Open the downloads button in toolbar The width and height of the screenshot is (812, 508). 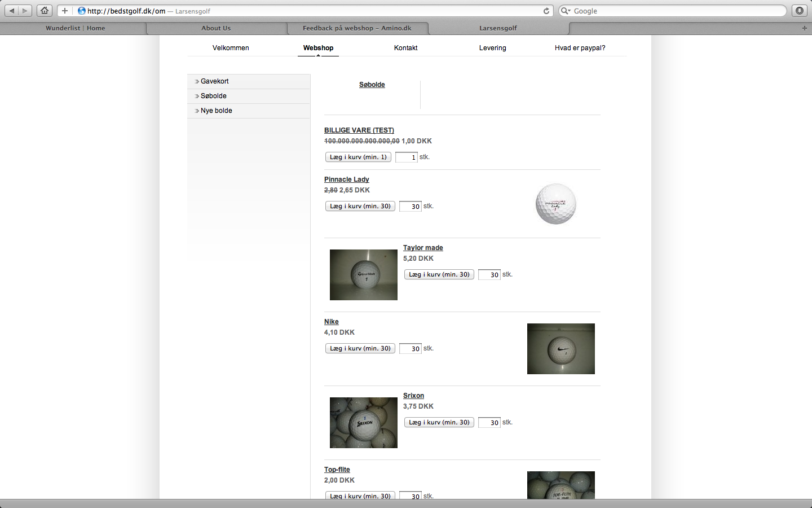click(x=799, y=11)
